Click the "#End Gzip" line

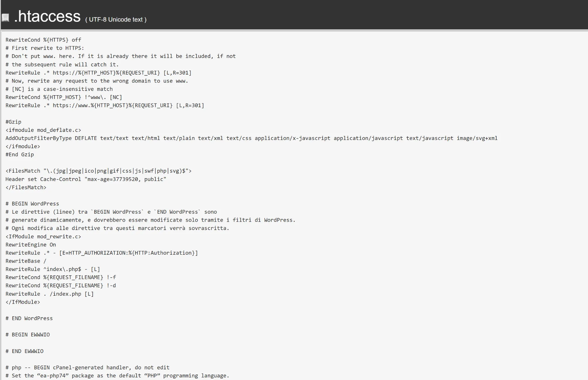tap(20, 154)
